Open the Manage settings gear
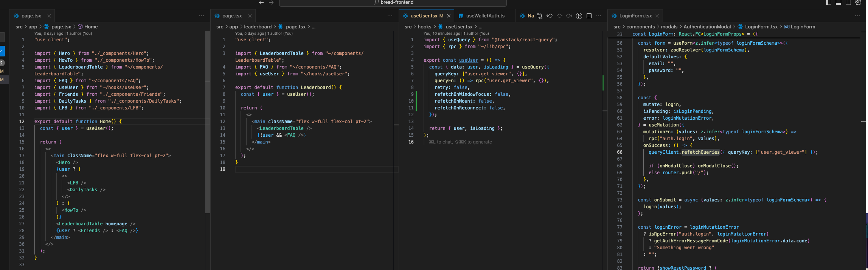This screenshot has height=270, width=868. [x=858, y=3]
